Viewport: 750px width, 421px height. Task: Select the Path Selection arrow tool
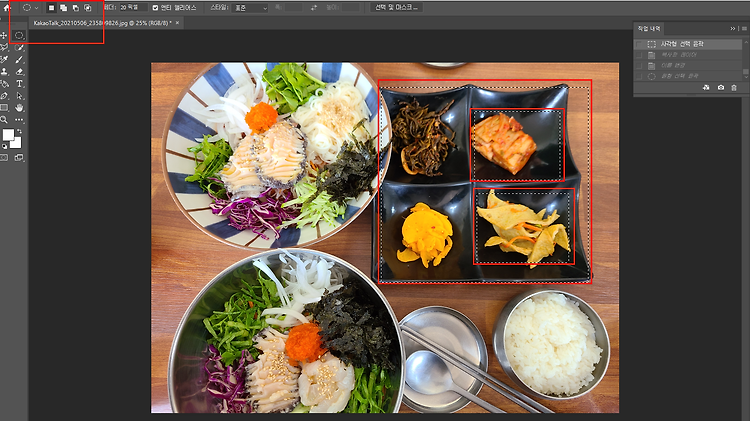[19, 96]
